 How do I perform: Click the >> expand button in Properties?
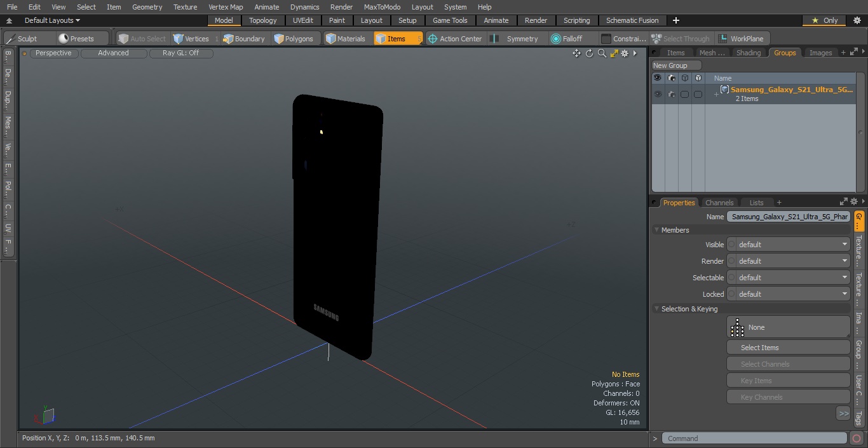pos(843,414)
